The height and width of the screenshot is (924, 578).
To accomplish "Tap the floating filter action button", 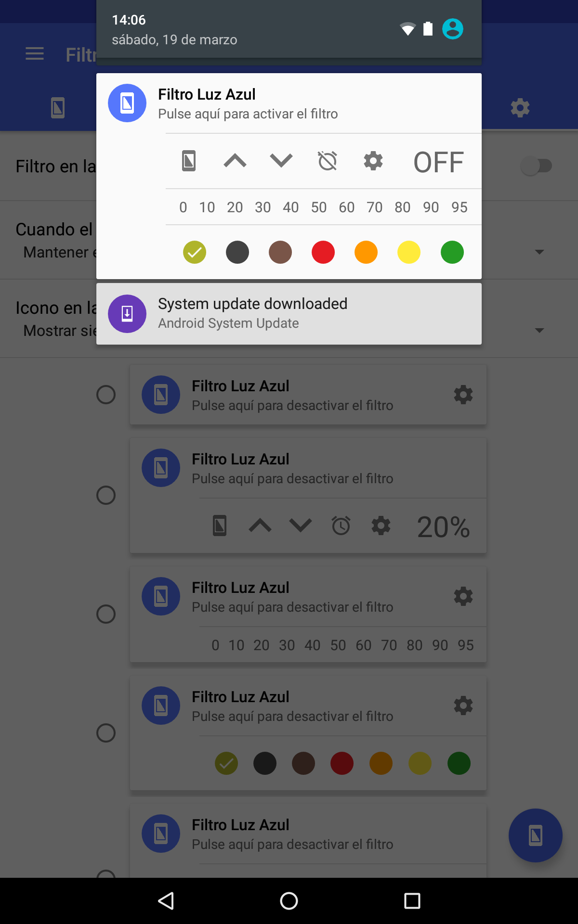I will 536,835.
